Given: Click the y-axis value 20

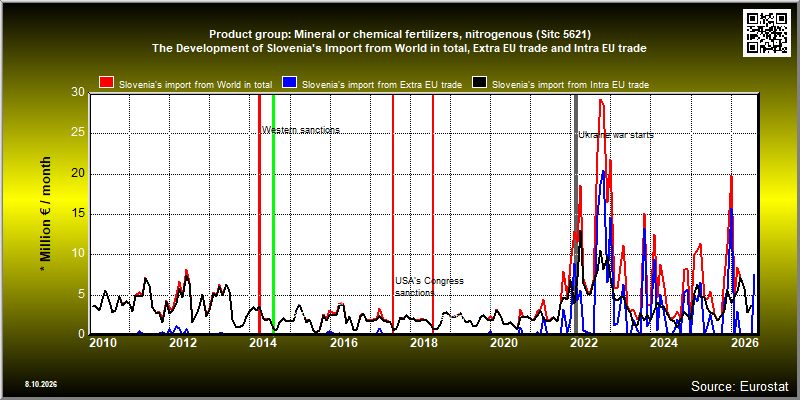Looking at the screenshot, I should (x=78, y=174).
